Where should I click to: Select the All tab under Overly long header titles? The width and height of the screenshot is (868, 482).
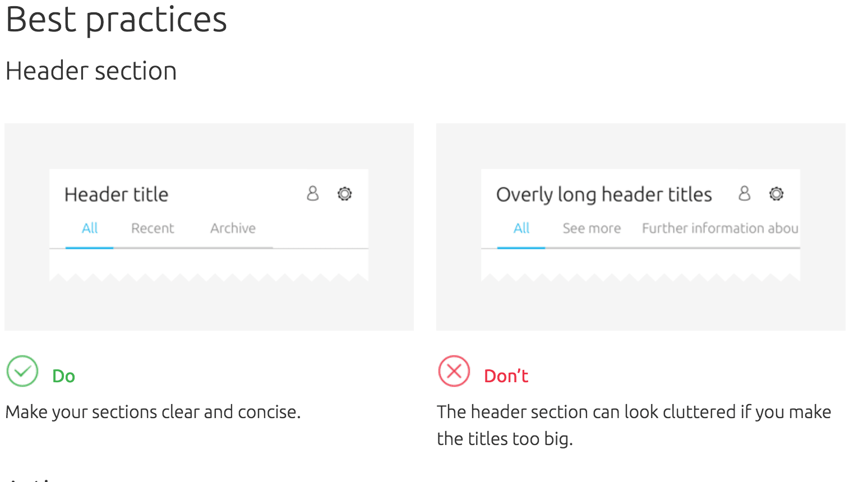pyautogui.click(x=521, y=228)
